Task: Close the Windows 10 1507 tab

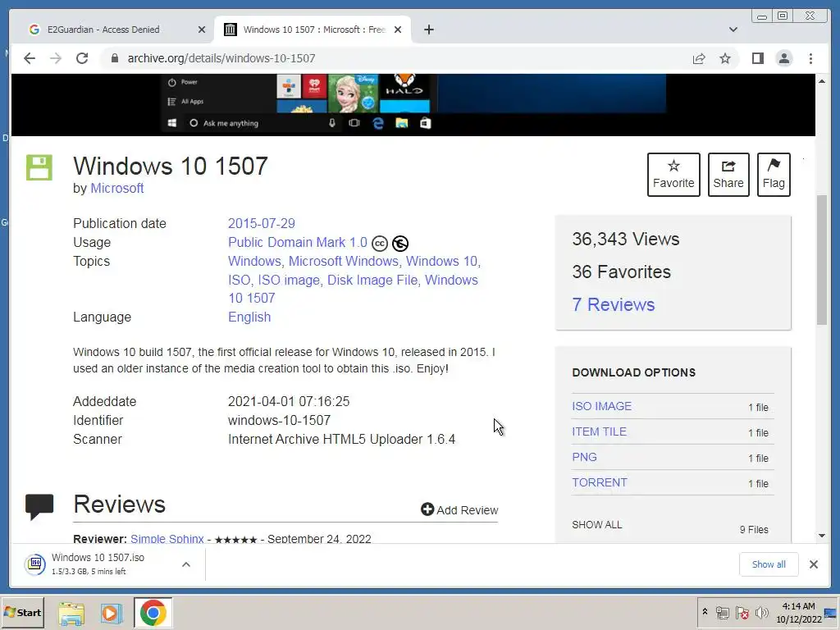Action: point(398,30)
